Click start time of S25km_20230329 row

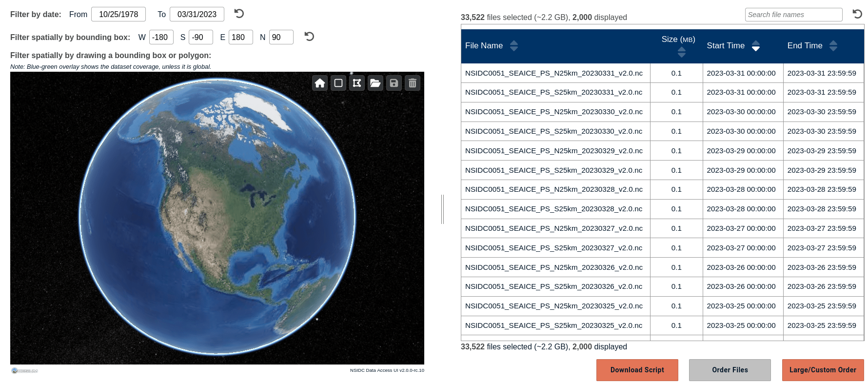coord(741,170)
